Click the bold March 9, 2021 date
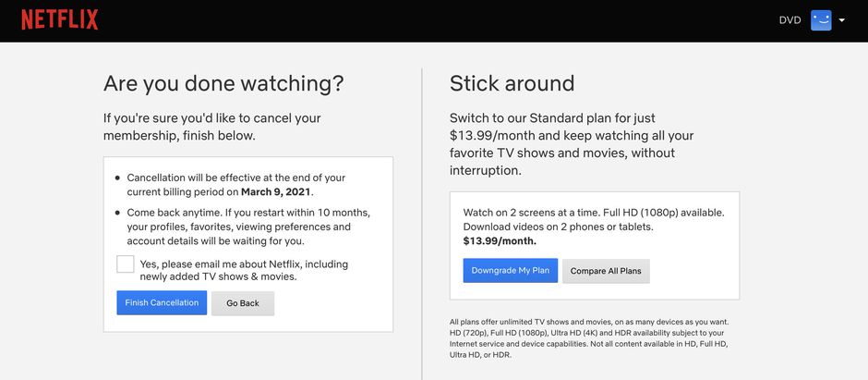Image resolution: width=868 pixels, height=380 pixels. (276, 192)
